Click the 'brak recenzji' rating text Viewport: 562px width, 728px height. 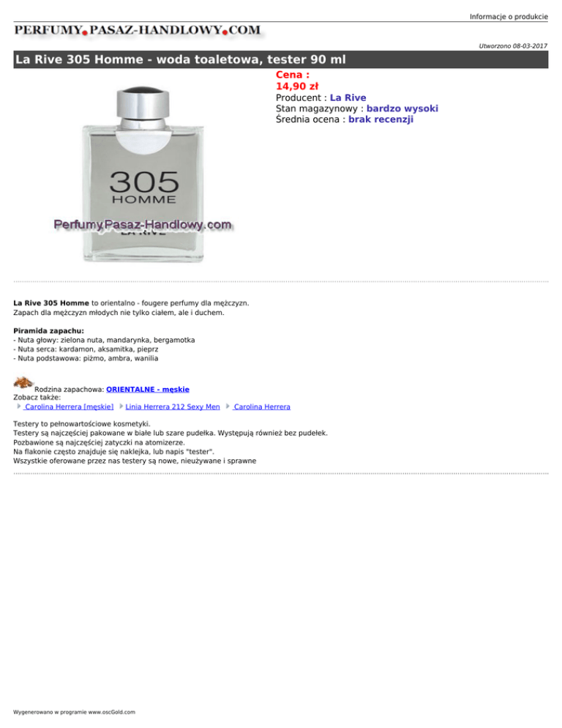(x=381, y=119)
